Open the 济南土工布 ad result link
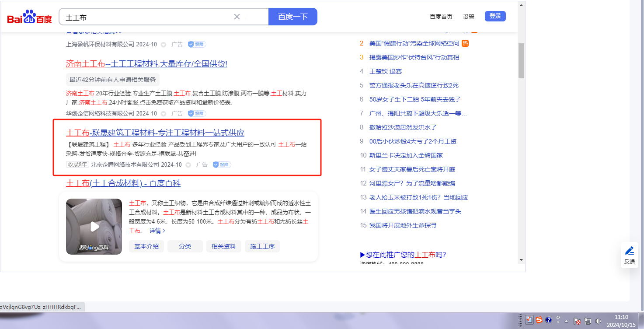 146,64
